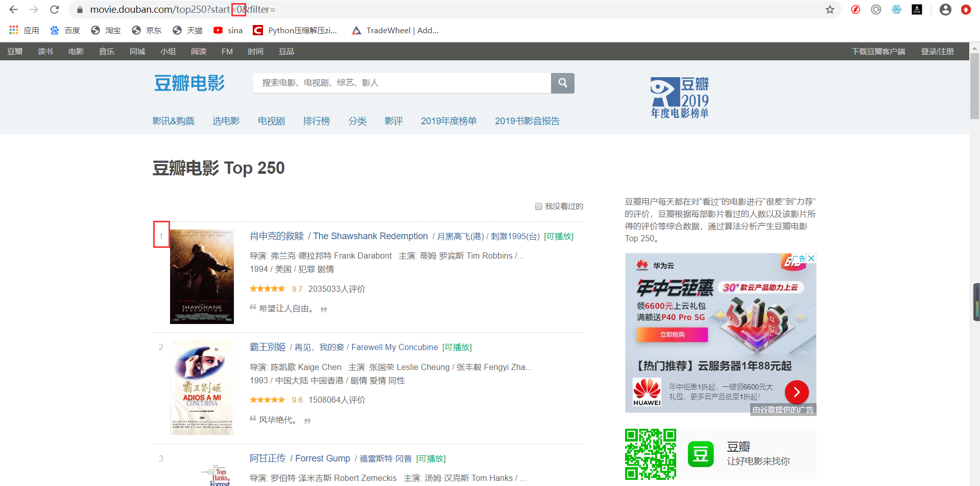Click the browser back arrow
This screenshot has width=980, height=486.
click(14, 10)
